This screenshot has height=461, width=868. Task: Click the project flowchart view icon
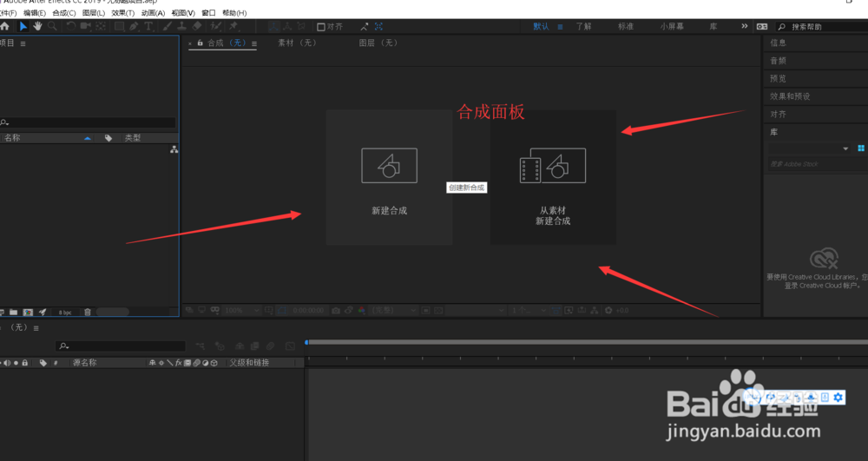tap(174, 149)
